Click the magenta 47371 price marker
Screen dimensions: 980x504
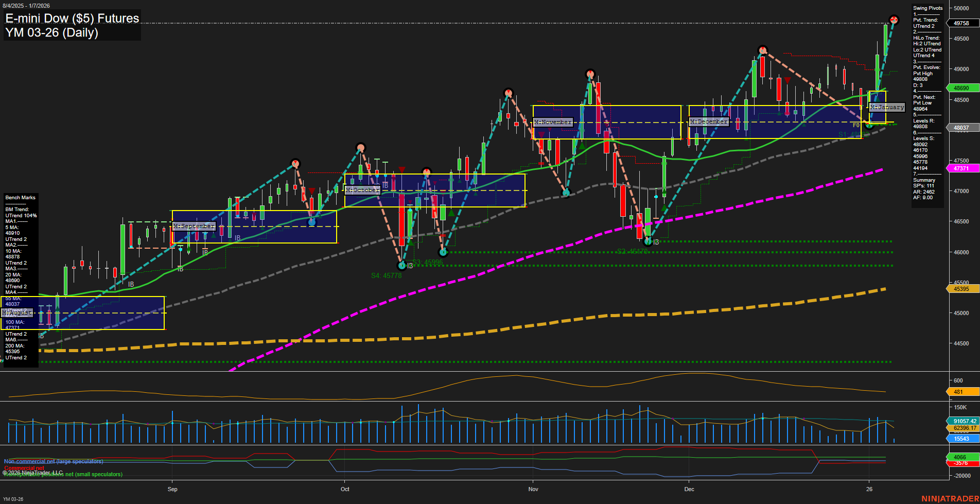click(962, 168)
